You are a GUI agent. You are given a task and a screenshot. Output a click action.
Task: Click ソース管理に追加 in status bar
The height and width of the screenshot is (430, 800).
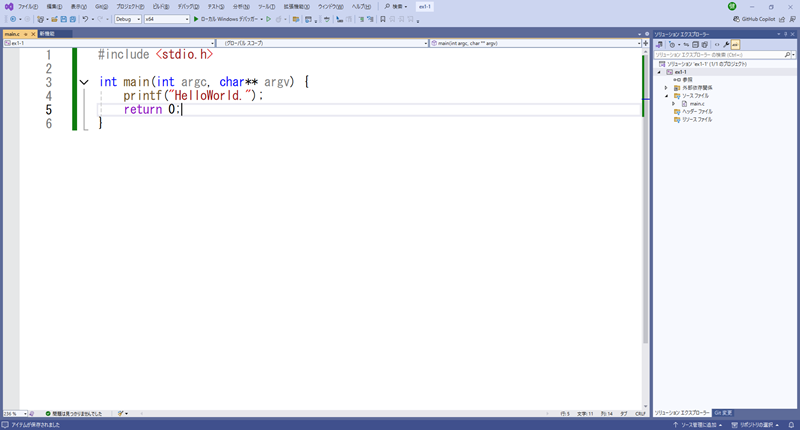point(699,425)
